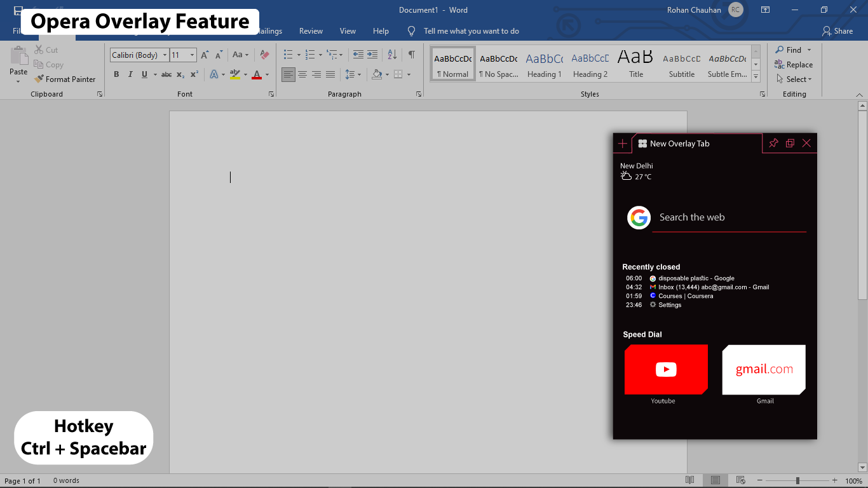The height and width of the screenshot is (488, 868).
Task: Activate the Format Painter brush
Action: pyautogui.click(x=39, y=79)
